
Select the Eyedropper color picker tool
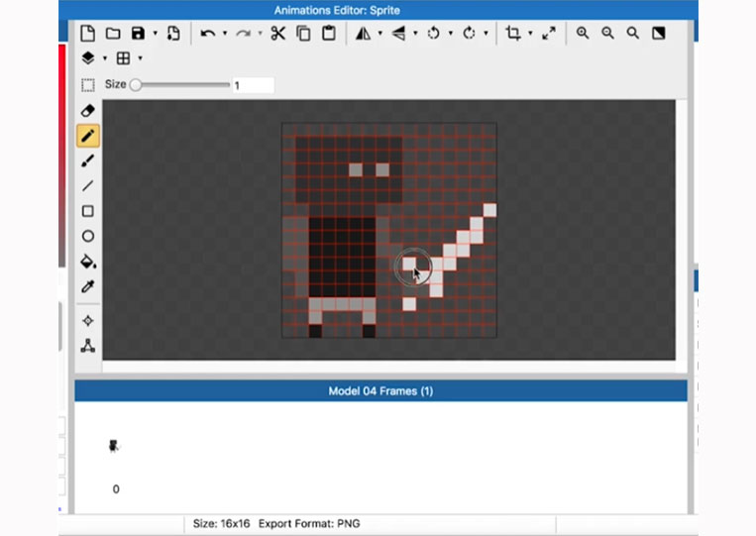click(x=88, y=286)
